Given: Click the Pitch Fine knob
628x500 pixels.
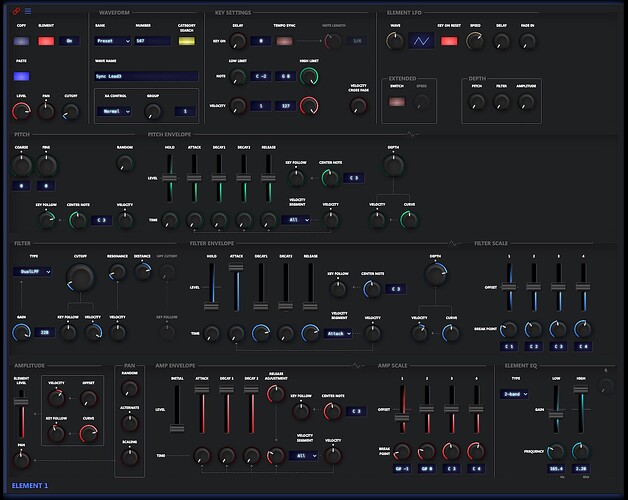Looking at the screenshot, I should point(46,165).
